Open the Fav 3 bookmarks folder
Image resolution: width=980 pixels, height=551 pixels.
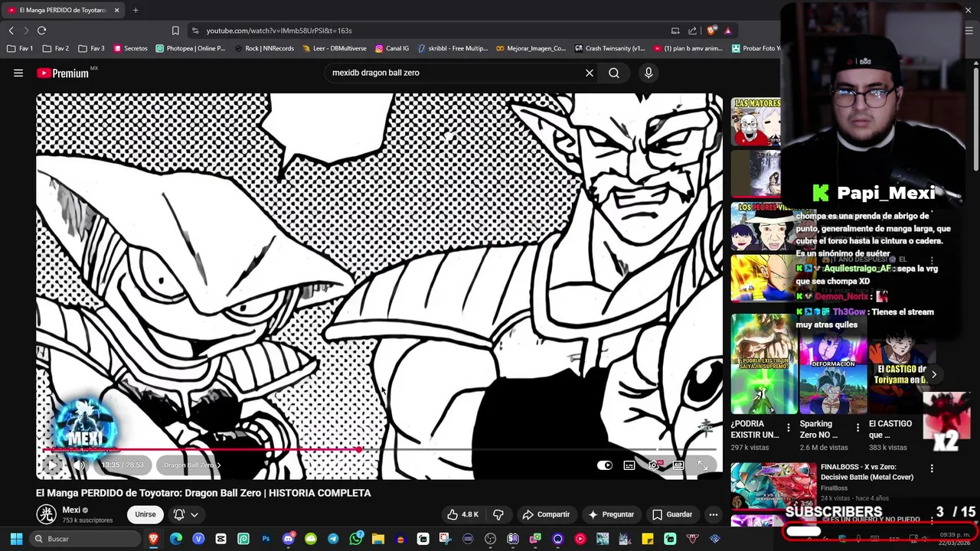tap(92, 48)
